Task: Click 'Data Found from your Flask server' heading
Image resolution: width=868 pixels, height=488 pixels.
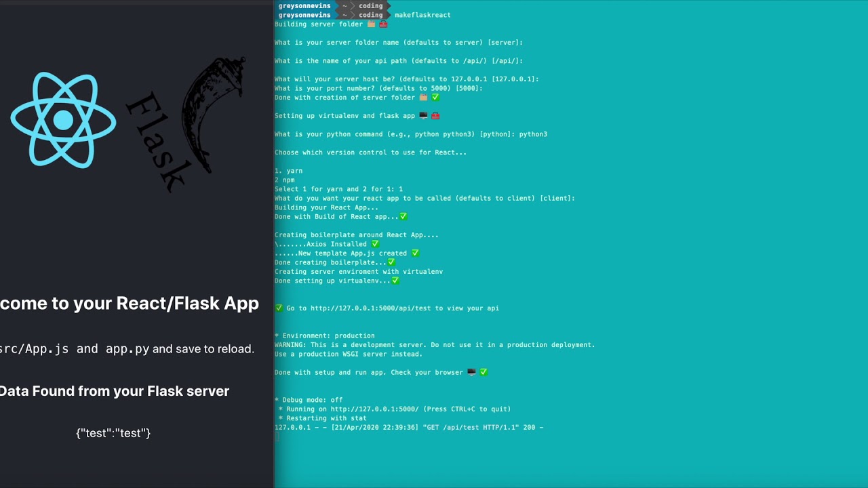Action: click(x=115, y=391)
